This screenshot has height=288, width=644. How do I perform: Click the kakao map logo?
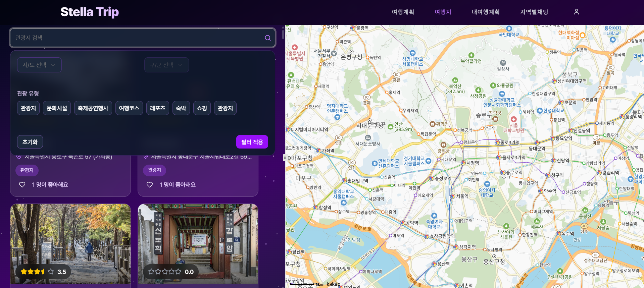point(333,284)
